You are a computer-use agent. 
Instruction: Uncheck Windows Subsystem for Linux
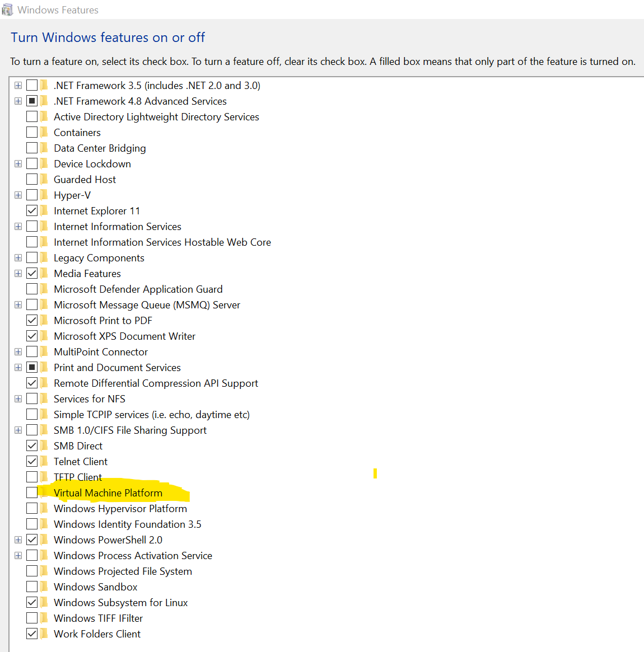[x=32, y=602]
